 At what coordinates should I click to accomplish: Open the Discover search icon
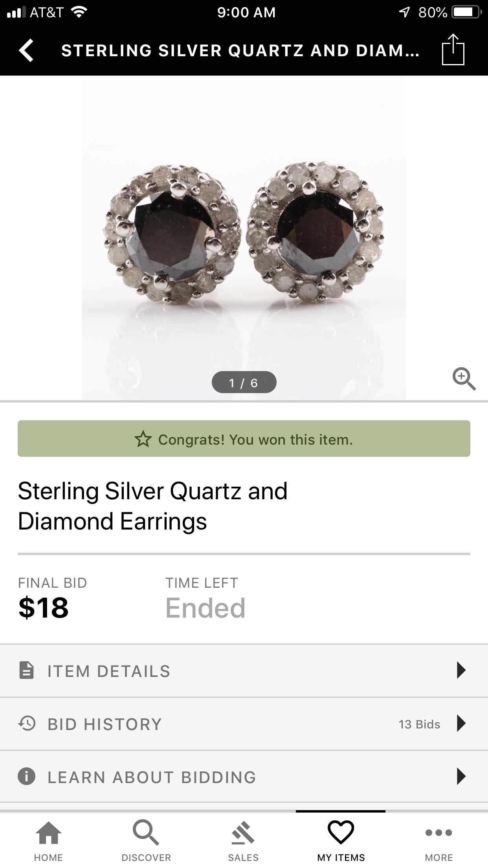(x=146, y=833)
